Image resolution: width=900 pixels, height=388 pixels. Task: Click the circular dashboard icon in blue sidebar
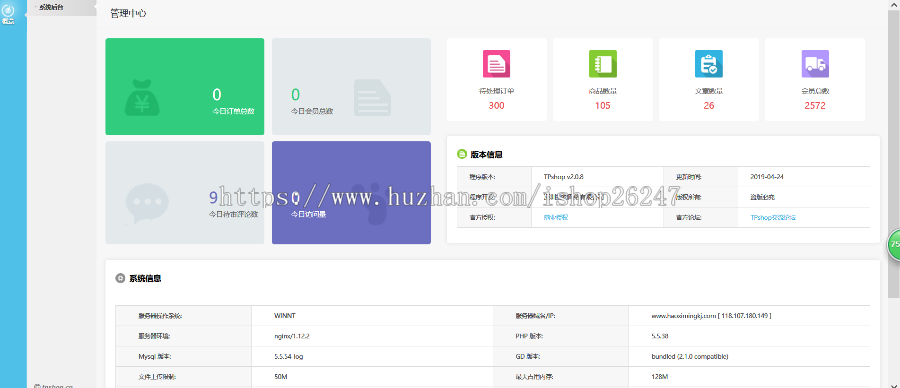[8, 10]
